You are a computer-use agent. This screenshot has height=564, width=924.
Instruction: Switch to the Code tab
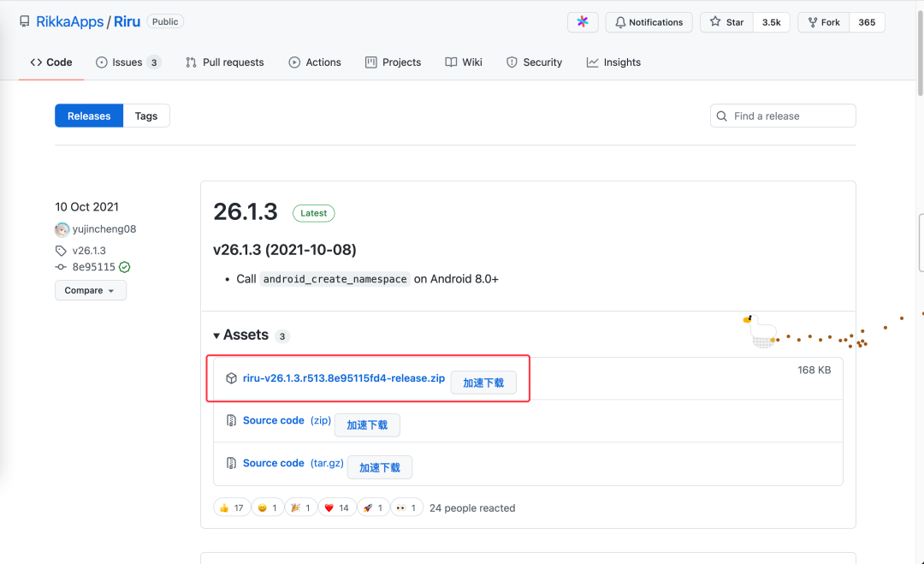51,62
